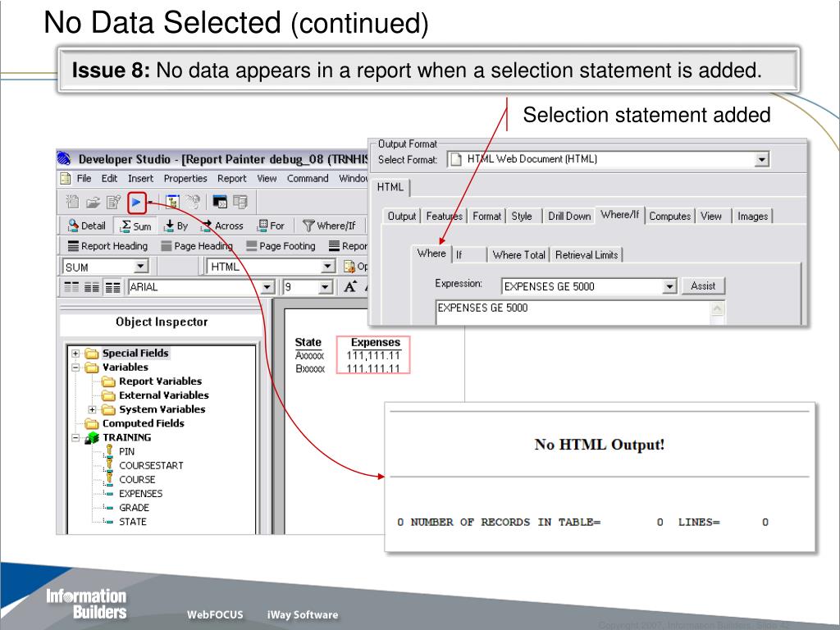This screenshot has width=840, height=630.
Task: Select the Detail verb button
Action: 87,226
